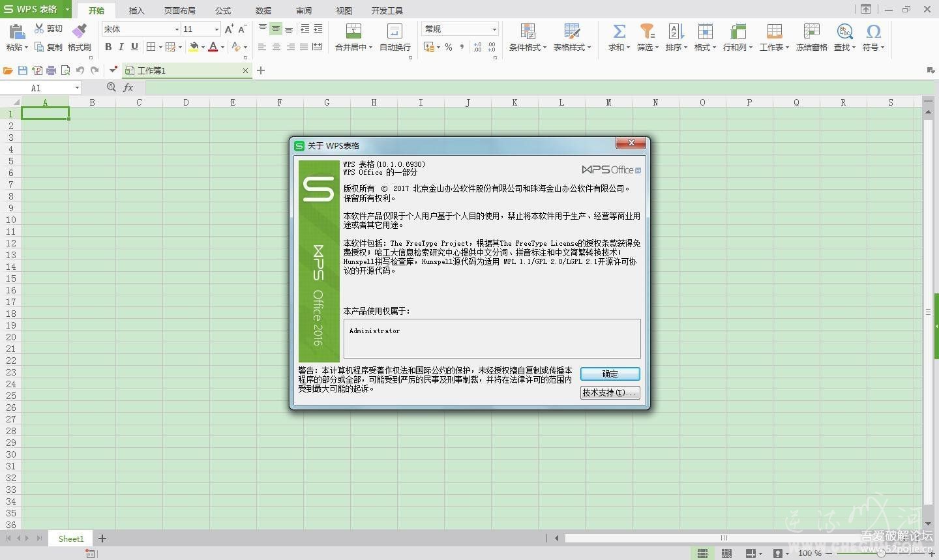Viewport: 939px width, 560px height.
Task: Click the zoom slider in status bar
Action: [881, 553]
